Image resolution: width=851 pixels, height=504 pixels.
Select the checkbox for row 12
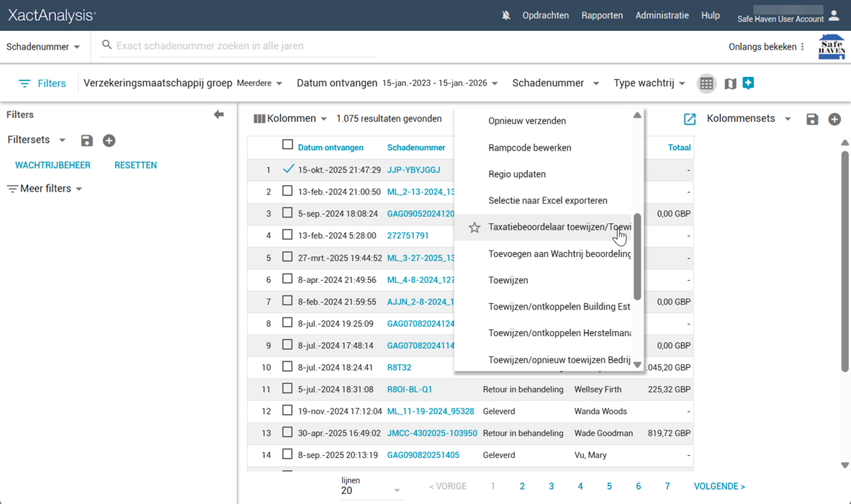[287, 411]
